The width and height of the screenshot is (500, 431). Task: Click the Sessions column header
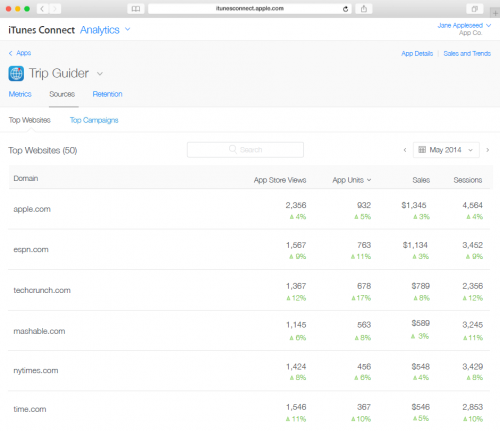pos(468,180)
